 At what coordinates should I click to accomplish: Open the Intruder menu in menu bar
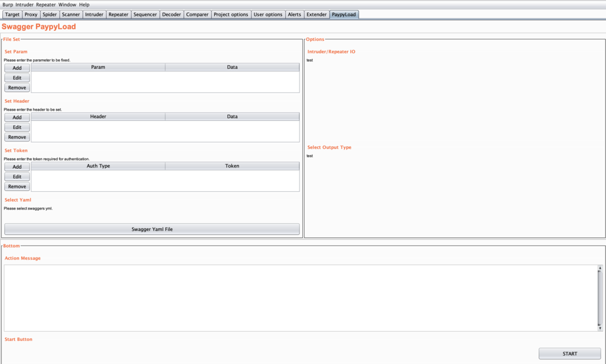24,5
